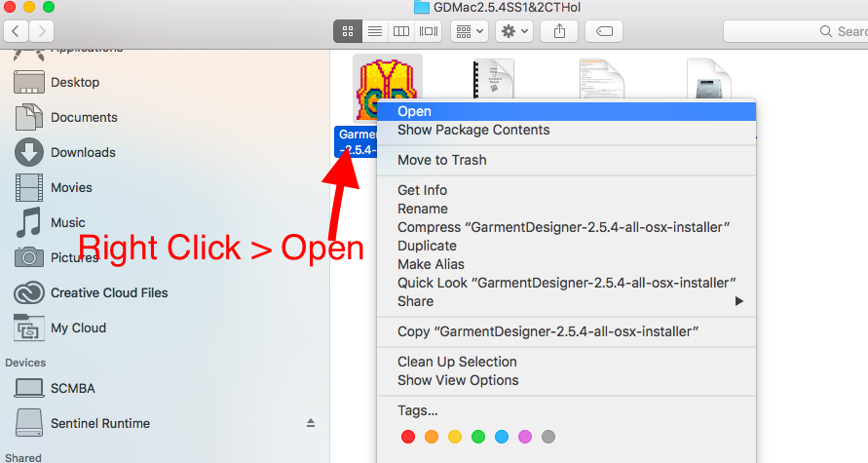Switch to icon view
868x463 pixels.
pyautogui.click(x=348, y=31)
